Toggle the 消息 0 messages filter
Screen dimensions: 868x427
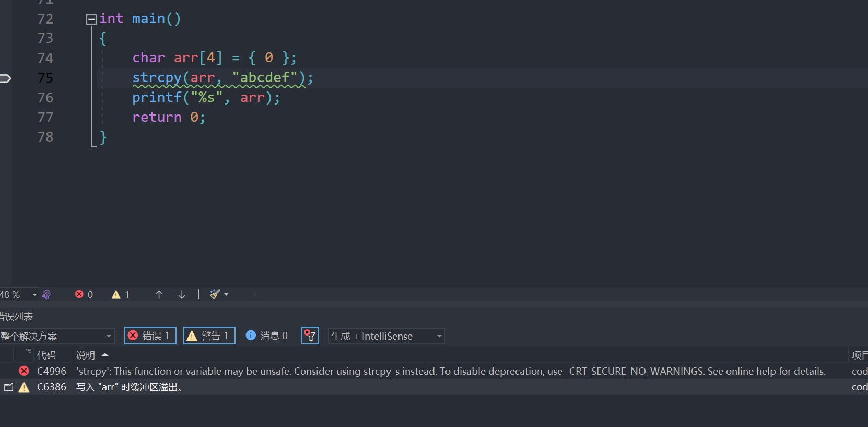tap(266, 336)
